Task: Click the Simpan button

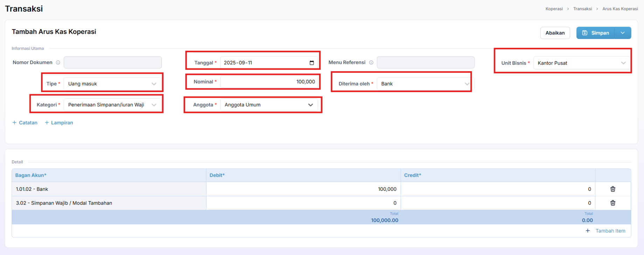Action: (x=595, y=33)
